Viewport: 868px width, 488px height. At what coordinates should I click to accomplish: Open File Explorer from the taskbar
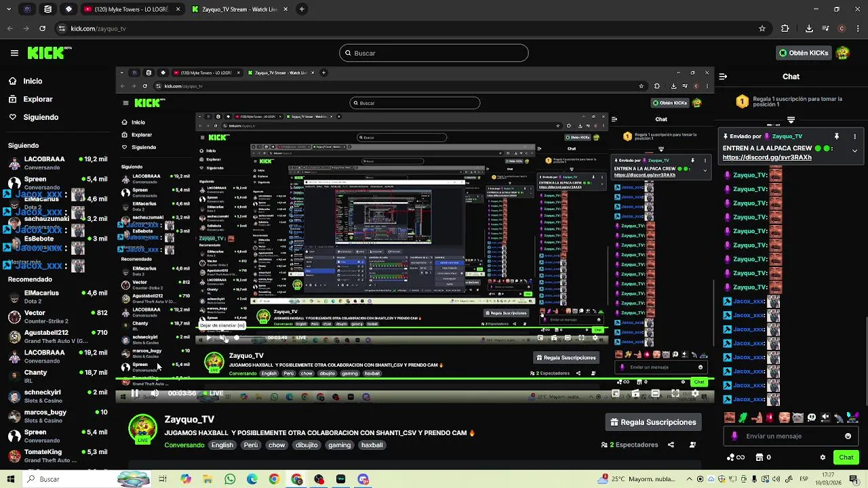[x=208, y=479]
